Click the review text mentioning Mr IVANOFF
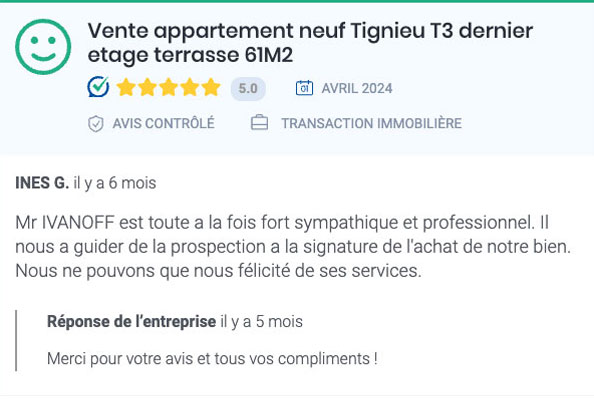Image resolution: width=594 pixels, height=420 pixels. pos(293,247)
